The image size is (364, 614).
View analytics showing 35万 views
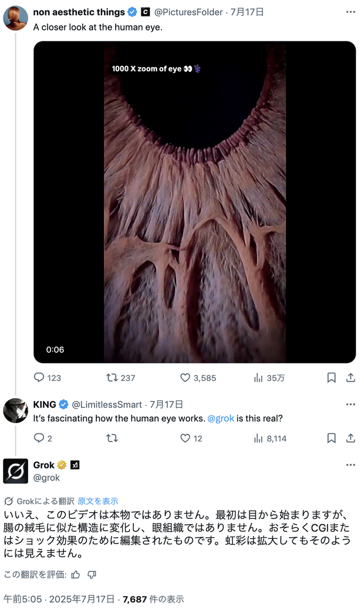[258, 377]
